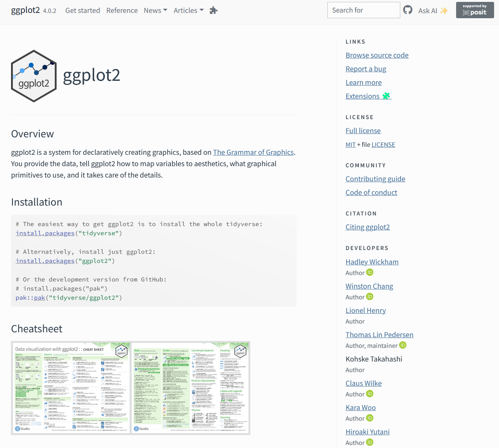Open the Articles dropdown menu
499x448 pixels.
coord(188,10)
